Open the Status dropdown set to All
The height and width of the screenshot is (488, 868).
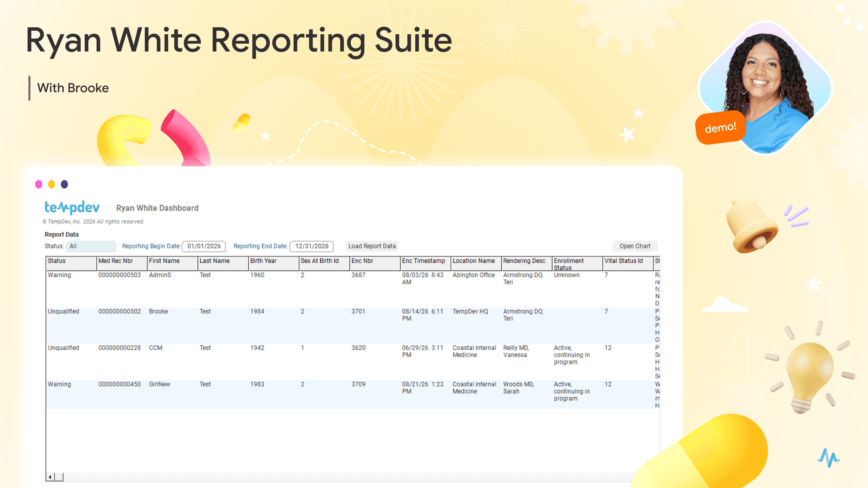pyautogui.click(x=91, y=246)
